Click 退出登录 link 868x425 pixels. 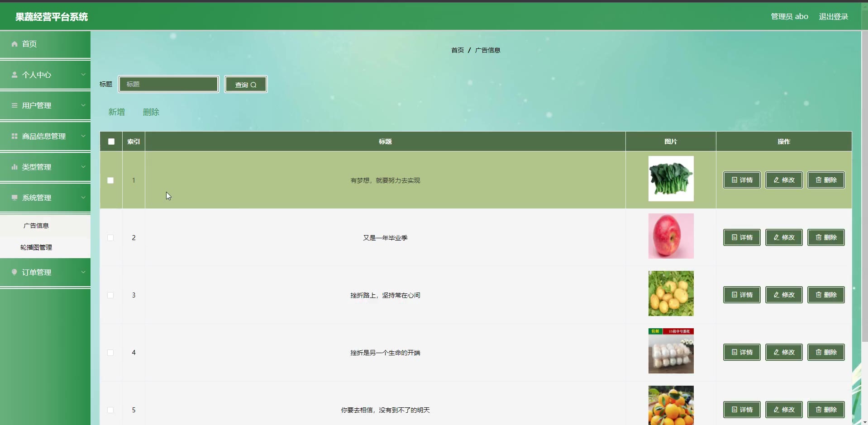[834, 17]
